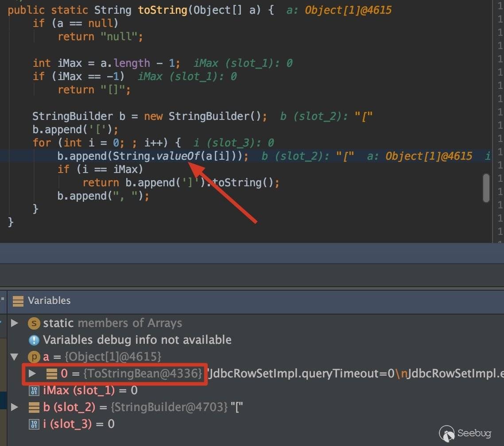The width and height of the screenshot is (504, 446).
Task: Click the 'for (int i = 0; ; i++)' line
Action: pyautogui.click(x=107, y=143)
